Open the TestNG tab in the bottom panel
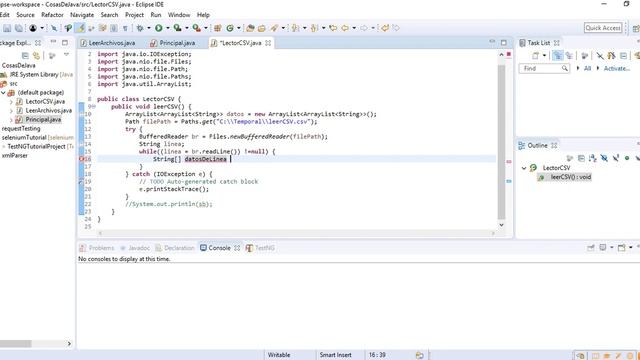This screenshot has height=360, width=640. [260, 248]
